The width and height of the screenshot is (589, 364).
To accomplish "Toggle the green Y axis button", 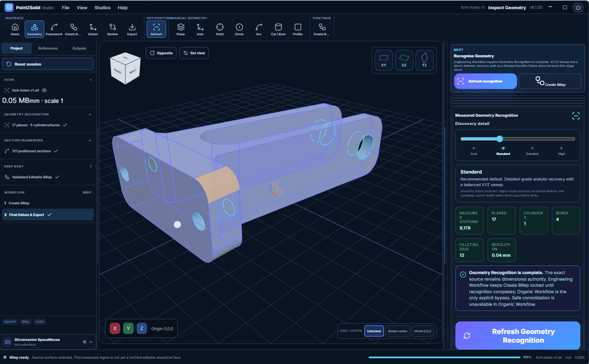I will pos(128,328).
